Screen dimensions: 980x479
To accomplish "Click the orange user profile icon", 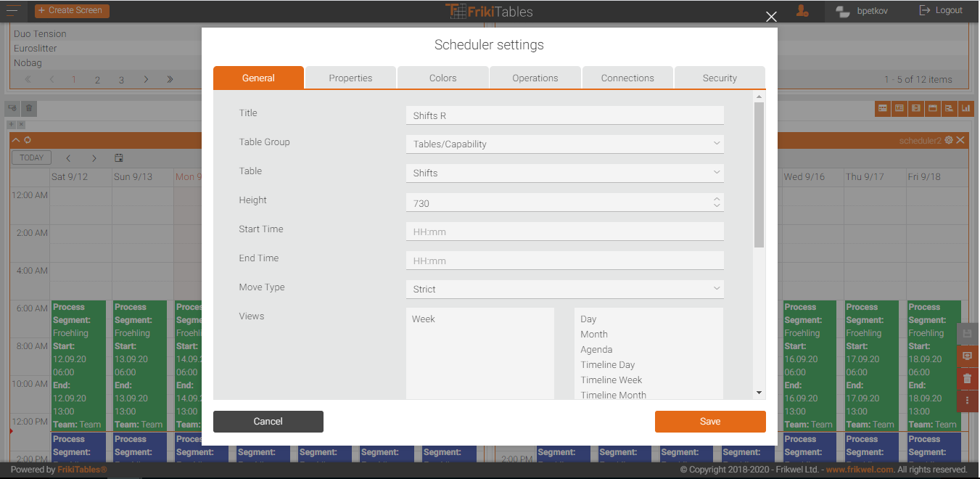I will click(802, 11).
